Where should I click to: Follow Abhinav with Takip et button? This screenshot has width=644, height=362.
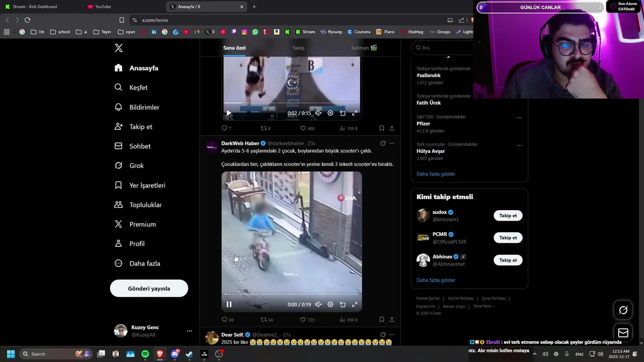[508, 260]
